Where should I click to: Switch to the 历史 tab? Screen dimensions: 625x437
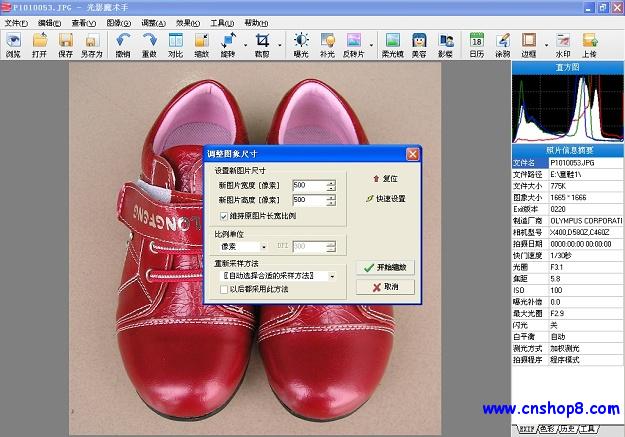tap(568, 429)
